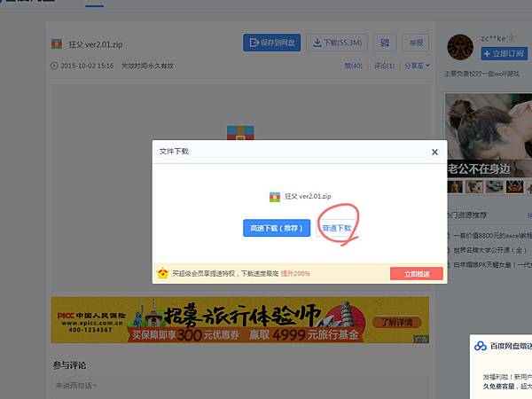This screenshot has width=532, height=399.
Task: Open the 8800元 excel course link
Action: click(492, 236)
